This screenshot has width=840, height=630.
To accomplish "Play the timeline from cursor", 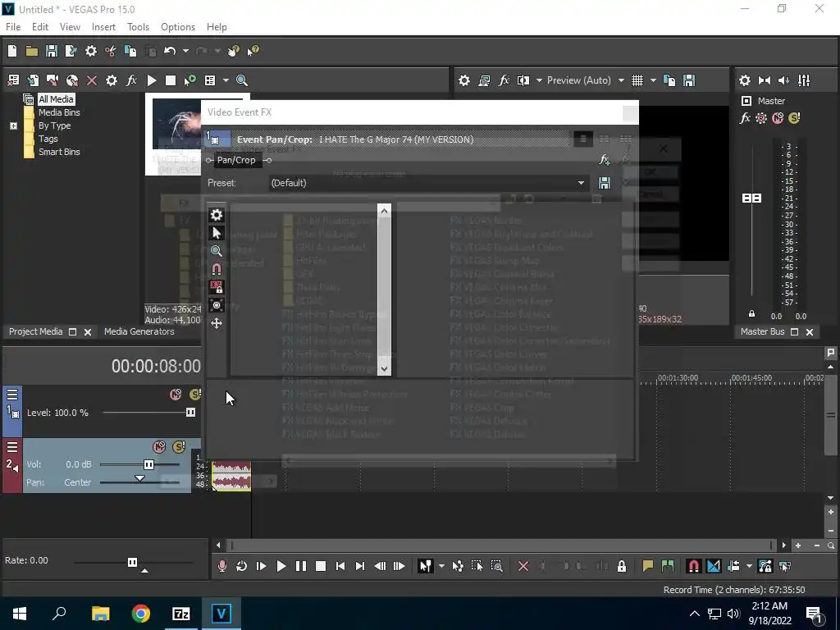I will click(x=281, y=566).
